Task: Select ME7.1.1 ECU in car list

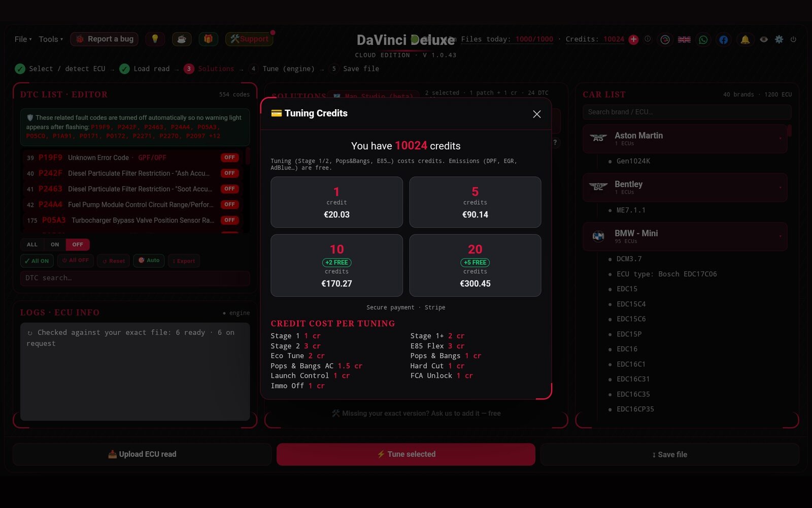Action: coord(631,210)
